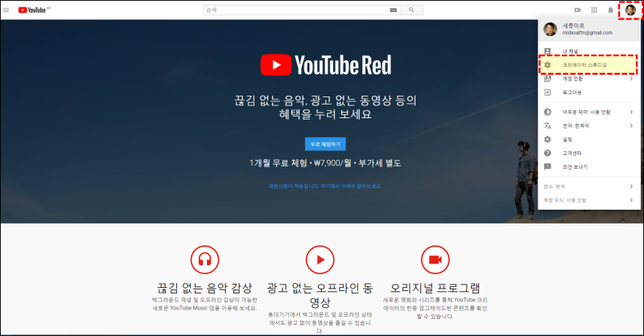
Task: Click the 세종미르 account name
Action: pyautogui.click(x=573, y=26)
